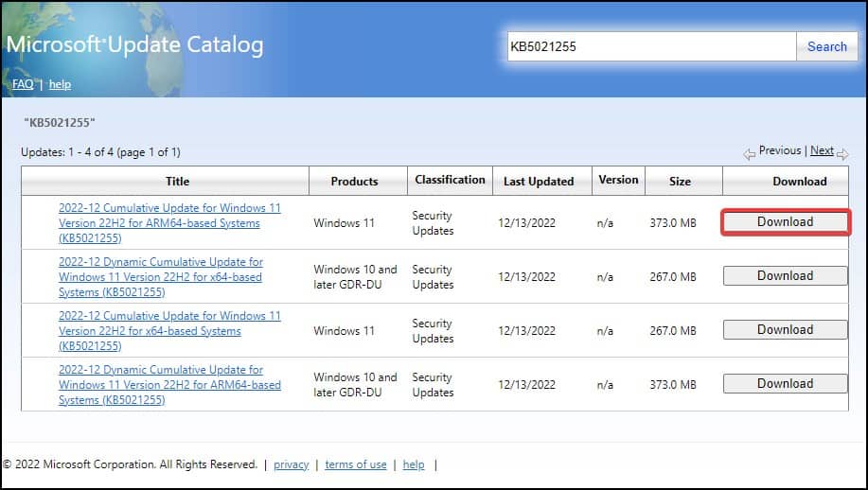This screenshot has width=868, height=490.
Task: Open the help link in the footer
Action: click(x=414, y=464)
